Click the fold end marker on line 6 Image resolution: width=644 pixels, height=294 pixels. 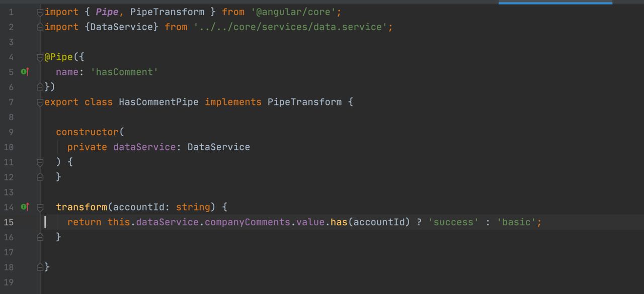[x=40, y=87]
